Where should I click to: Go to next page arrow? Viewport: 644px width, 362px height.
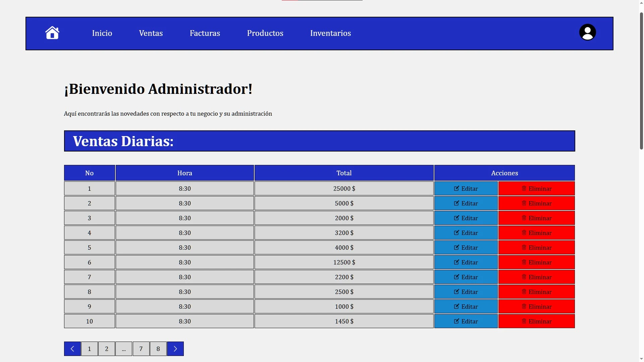[175, 349]
